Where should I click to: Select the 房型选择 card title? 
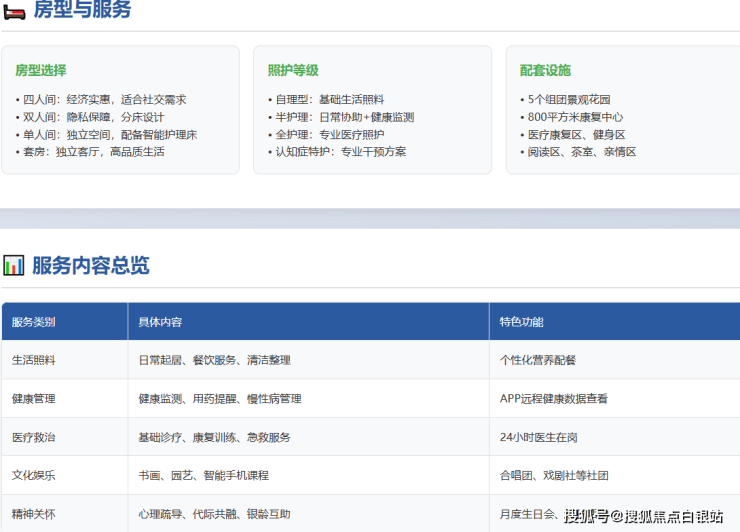click(x=41, y=70)
